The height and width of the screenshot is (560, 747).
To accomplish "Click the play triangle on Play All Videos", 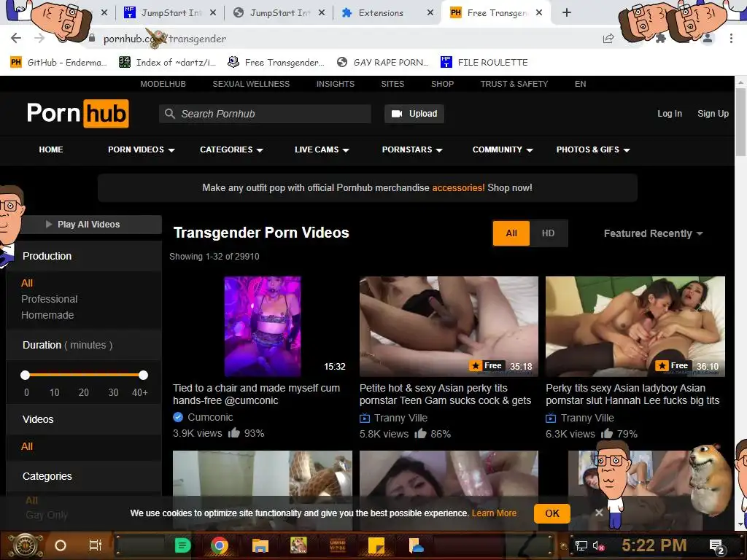I will coord(49,225).
